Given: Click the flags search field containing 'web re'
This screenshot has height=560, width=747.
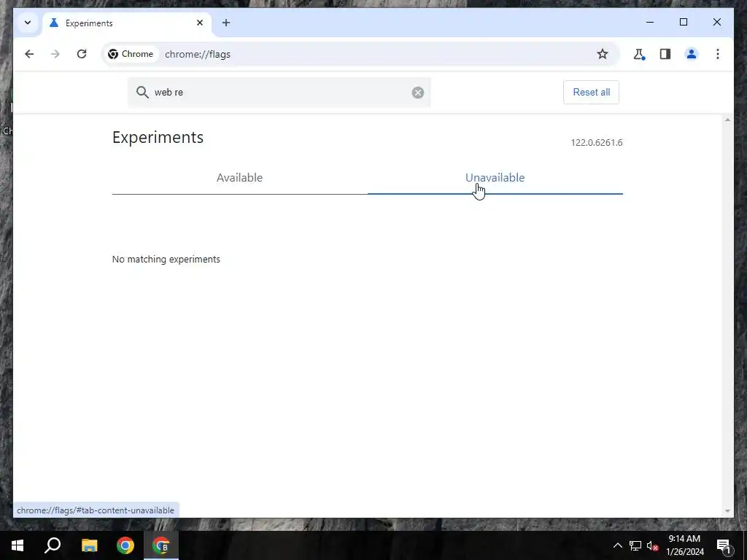Looking at the screenshot, I should coord(279,93).
